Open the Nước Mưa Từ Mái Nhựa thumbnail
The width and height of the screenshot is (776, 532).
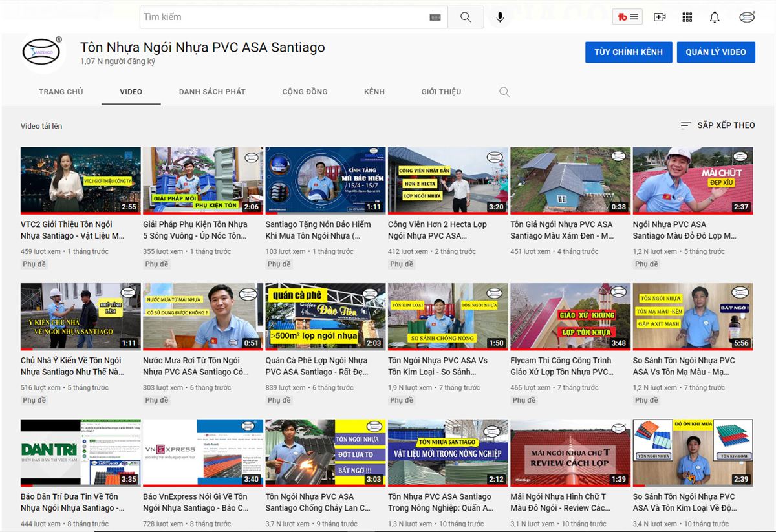pyautogui.click(x=203, y=317)
